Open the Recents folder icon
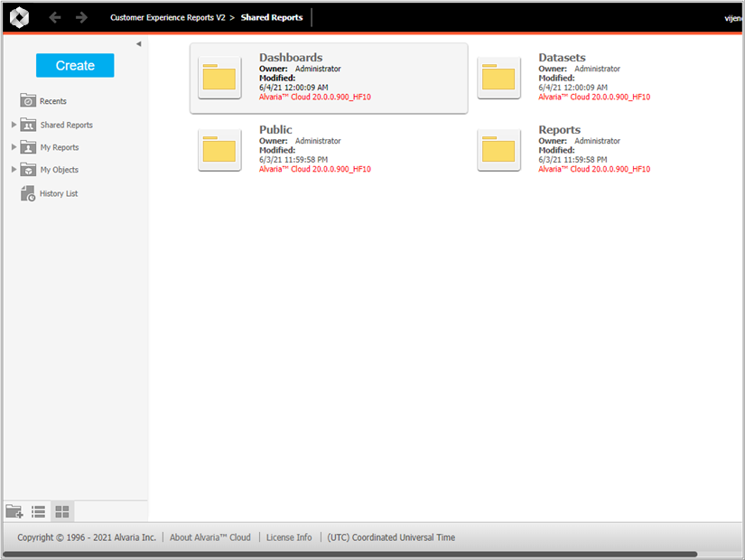 (x=28, y=101)
